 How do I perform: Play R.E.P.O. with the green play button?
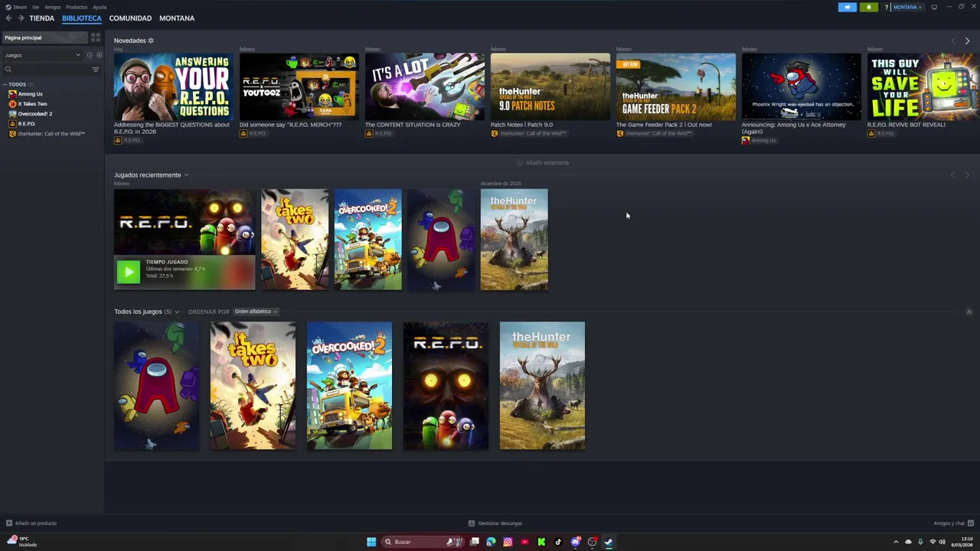pos(129,272)
